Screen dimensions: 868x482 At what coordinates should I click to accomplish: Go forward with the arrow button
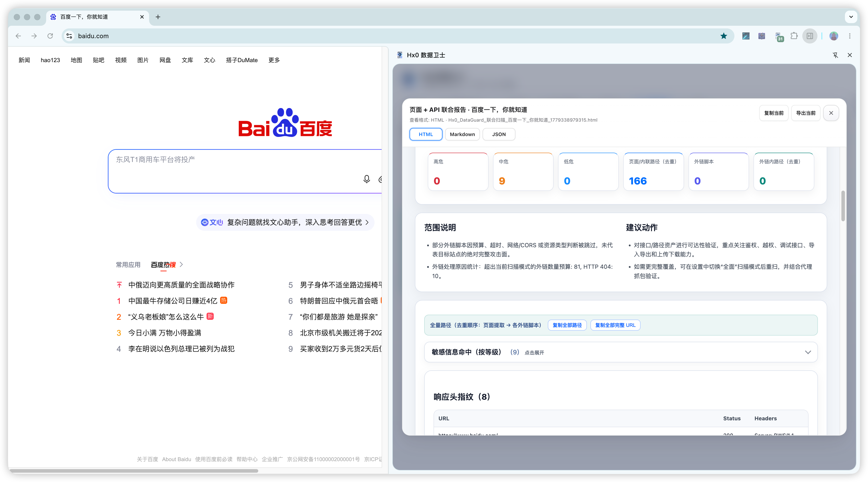[x=34, y=36]
